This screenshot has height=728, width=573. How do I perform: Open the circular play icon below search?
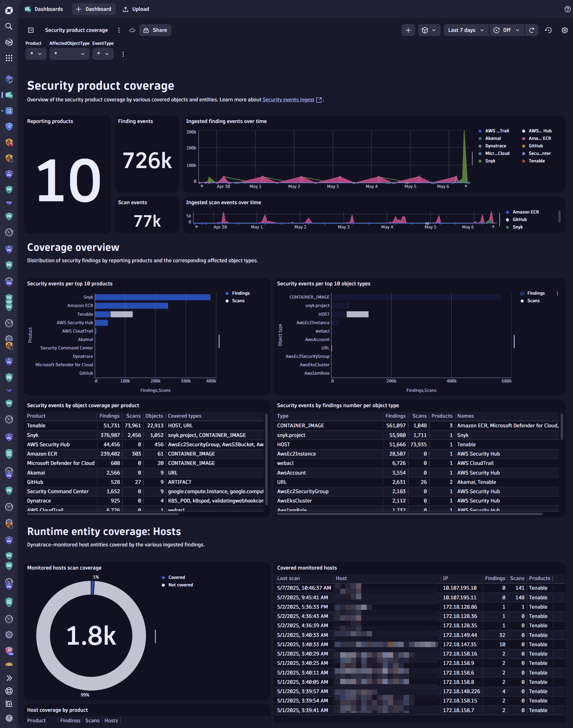9,42
